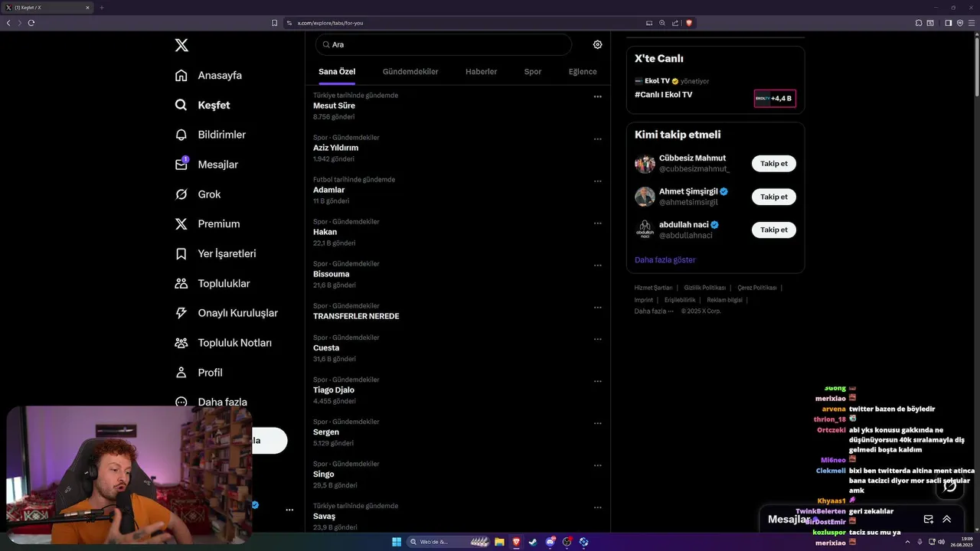Click the Brave Shields icon
The width and height of the screenshot is (980, 551).
click(689, 23)
